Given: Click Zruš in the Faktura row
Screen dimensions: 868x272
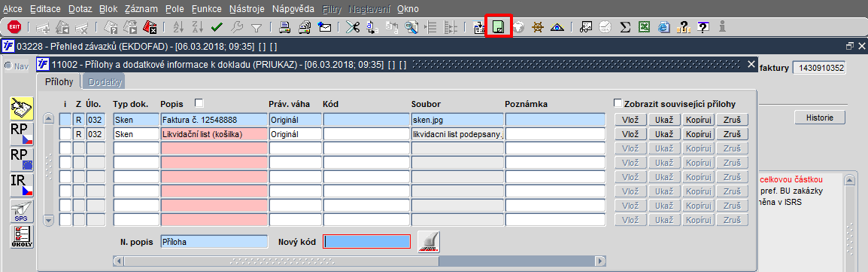Looking at the screenshot, I should tap(732, 119).
